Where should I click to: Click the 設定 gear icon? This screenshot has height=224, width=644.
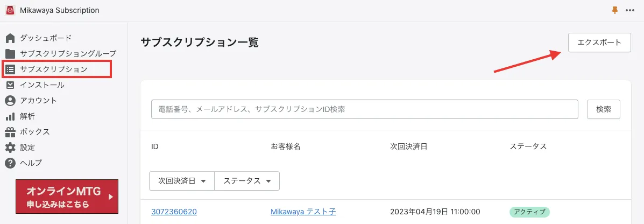tap(10, 148)
